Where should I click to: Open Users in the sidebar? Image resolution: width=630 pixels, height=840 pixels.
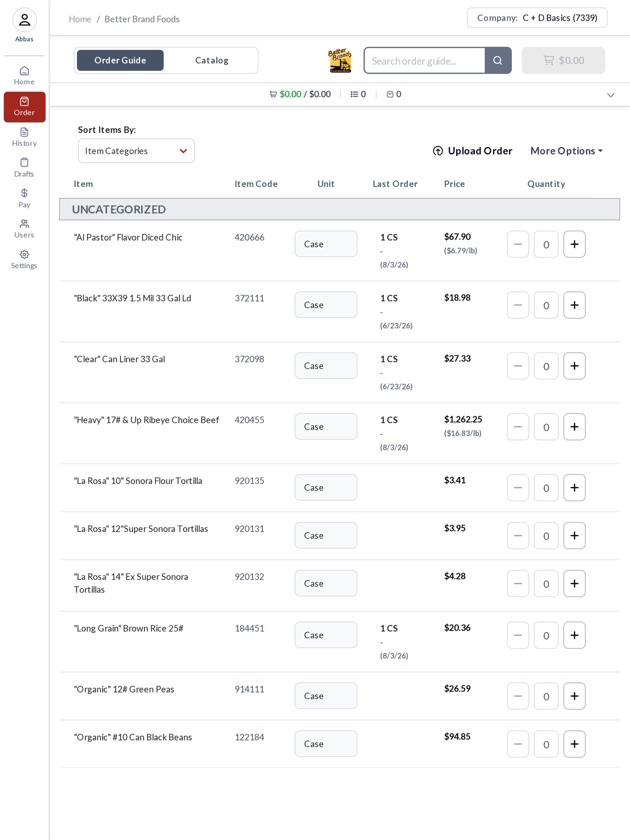coord(24,229)
